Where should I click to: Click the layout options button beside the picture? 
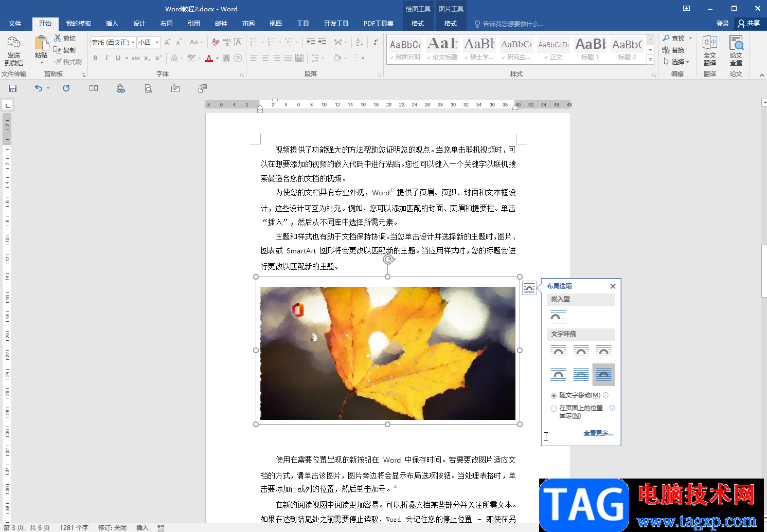tap(529, 288)
